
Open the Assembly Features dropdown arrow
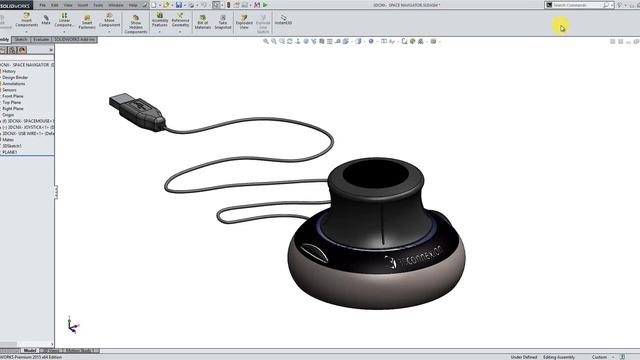[x=160, y=31]
